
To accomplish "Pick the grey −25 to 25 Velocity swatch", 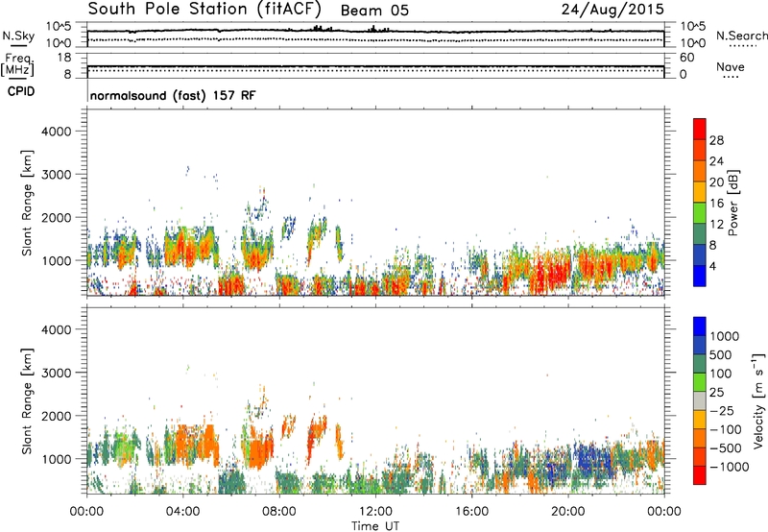I will (700, 401).
